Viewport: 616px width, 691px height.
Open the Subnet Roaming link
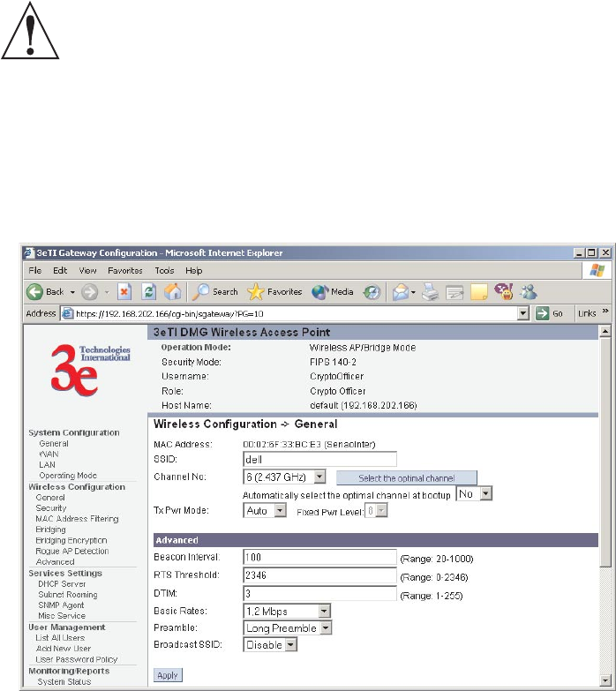pyautogui.click(x=67, y=595)
